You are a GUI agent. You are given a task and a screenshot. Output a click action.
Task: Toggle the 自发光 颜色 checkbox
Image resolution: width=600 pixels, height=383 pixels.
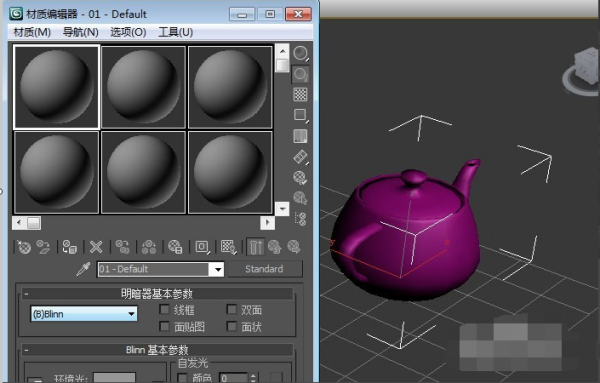click(183, 378)
